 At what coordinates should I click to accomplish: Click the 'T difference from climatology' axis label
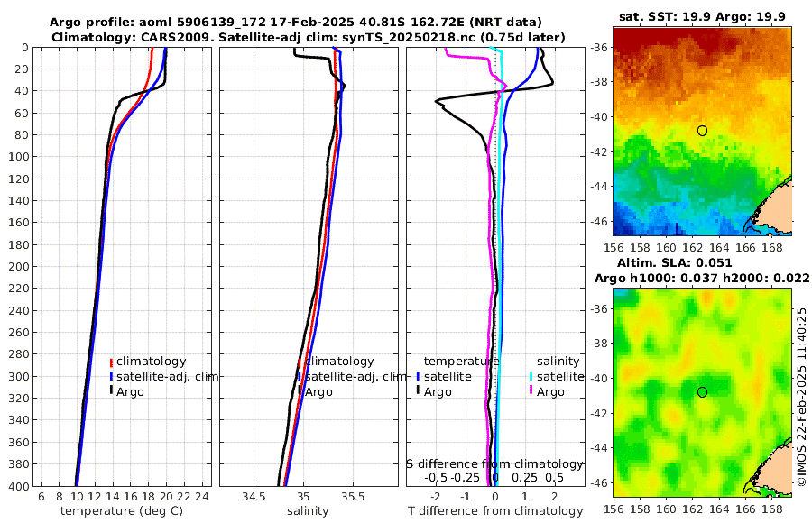[x=495, y=511]
